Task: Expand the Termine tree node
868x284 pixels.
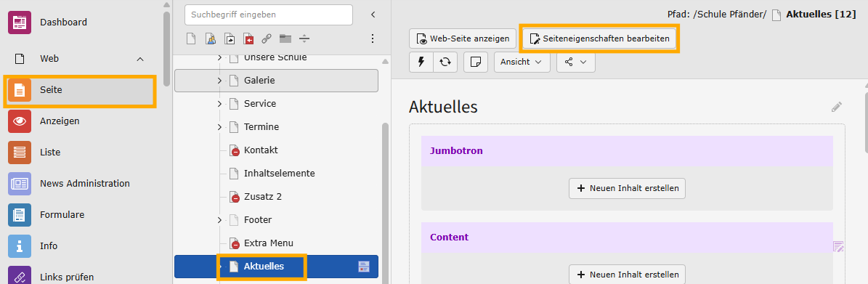Action: tap(219, 127)
